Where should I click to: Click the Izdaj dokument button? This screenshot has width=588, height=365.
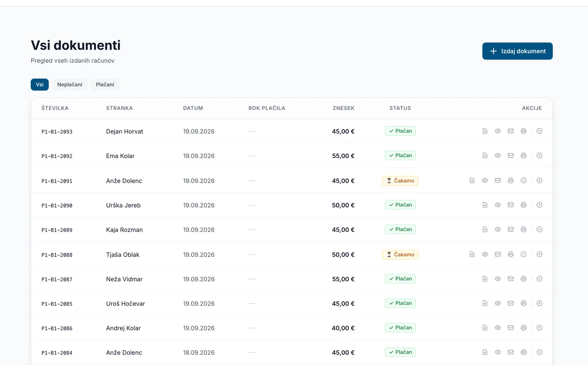(x=517, y=51)
